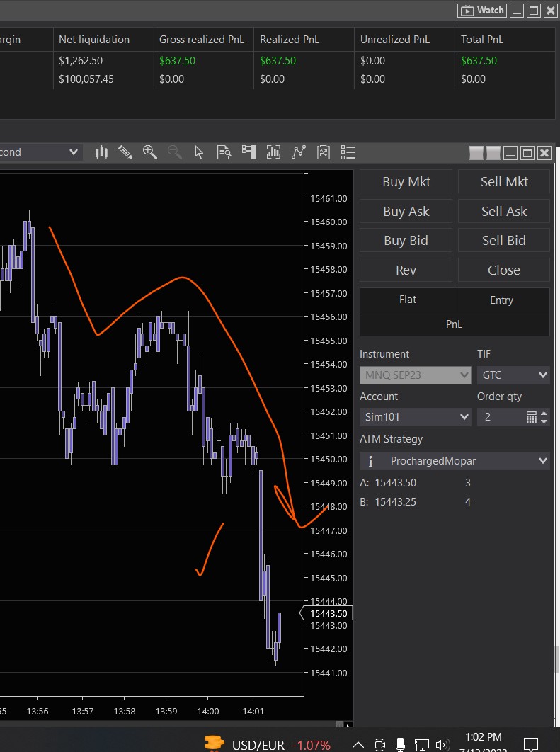This screenshot has height=752, width=560.
Task: Click the Sell Ask button
Action: pos(504,212)
